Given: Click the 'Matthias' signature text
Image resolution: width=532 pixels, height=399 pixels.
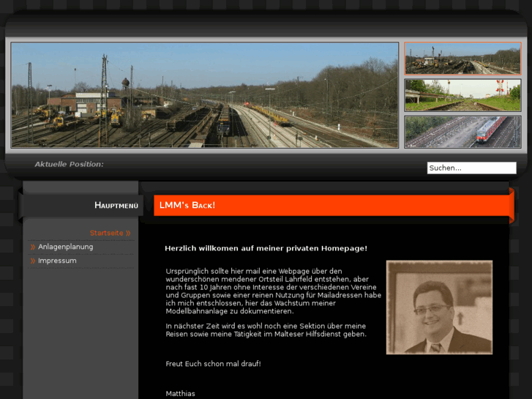Looking at the screenshot, I should coord(180,394).
